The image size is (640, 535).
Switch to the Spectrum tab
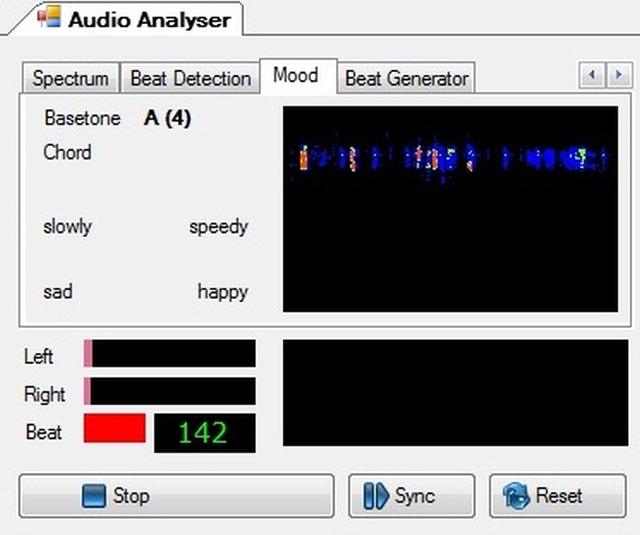point(70,78)
